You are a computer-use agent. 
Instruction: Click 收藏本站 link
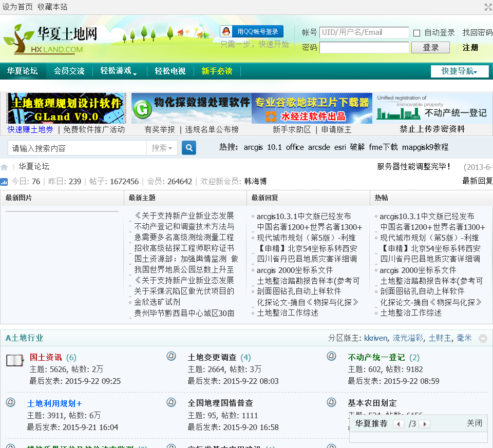coord(52,7)
